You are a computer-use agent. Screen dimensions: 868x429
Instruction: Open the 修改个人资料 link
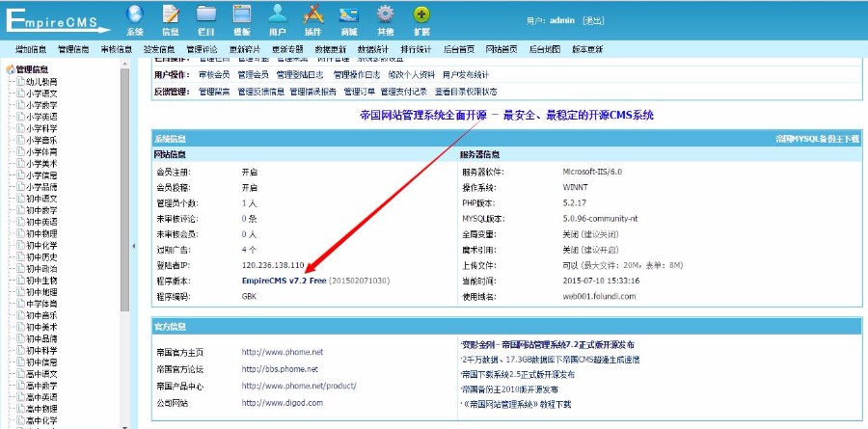(x=412, y=75)
